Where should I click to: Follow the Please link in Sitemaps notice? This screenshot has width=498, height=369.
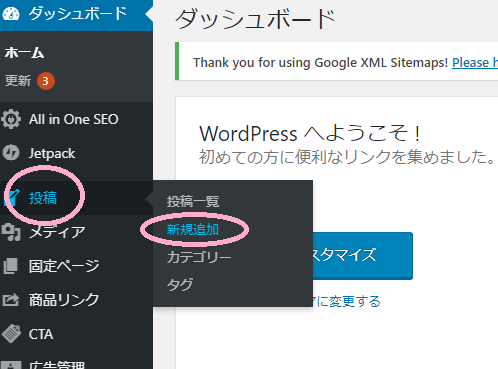click(x=475, y=62)
